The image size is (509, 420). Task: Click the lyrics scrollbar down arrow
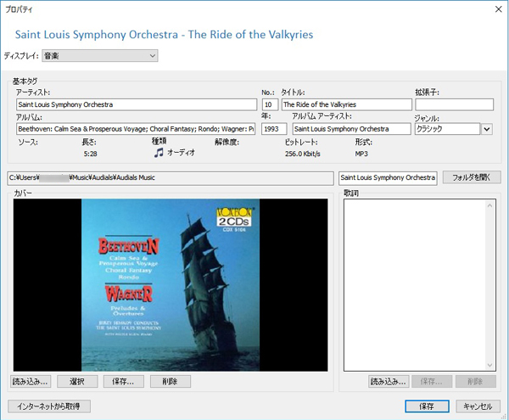[x=489, y=365]
